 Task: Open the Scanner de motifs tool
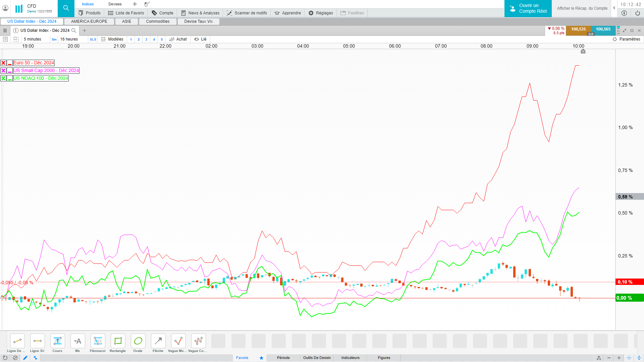click(247, 13)
